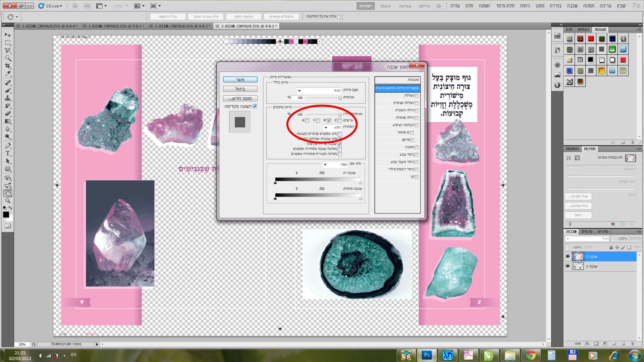
Task: Select the Zoom magnifier tool
Action: click(8, 201)
